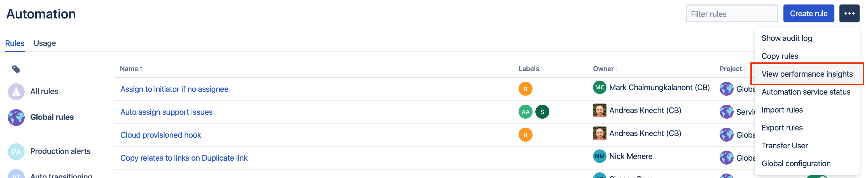Click the green AA label badge
The width and height of the screenshot is (868, 178).
[x=525, y=112]
